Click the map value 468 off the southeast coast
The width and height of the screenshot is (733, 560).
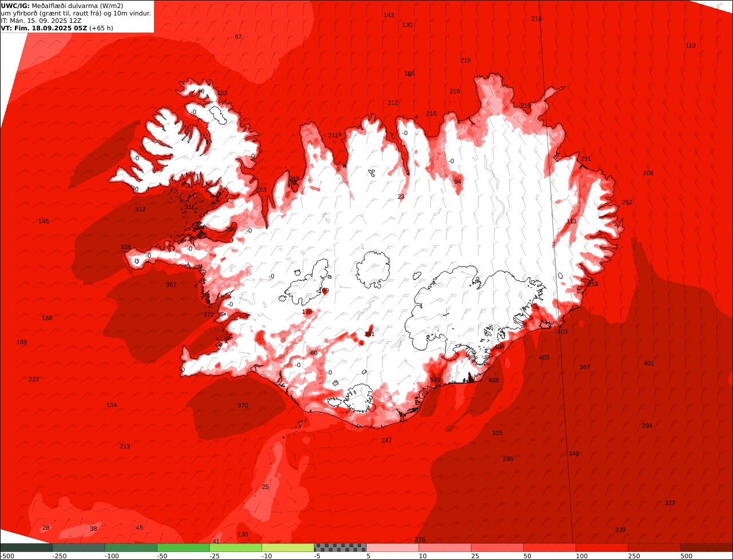[494, 380]
